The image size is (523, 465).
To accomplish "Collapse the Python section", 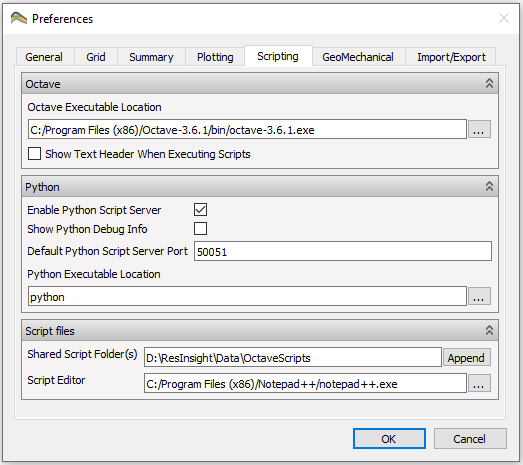I will click(x=489, y=186).
